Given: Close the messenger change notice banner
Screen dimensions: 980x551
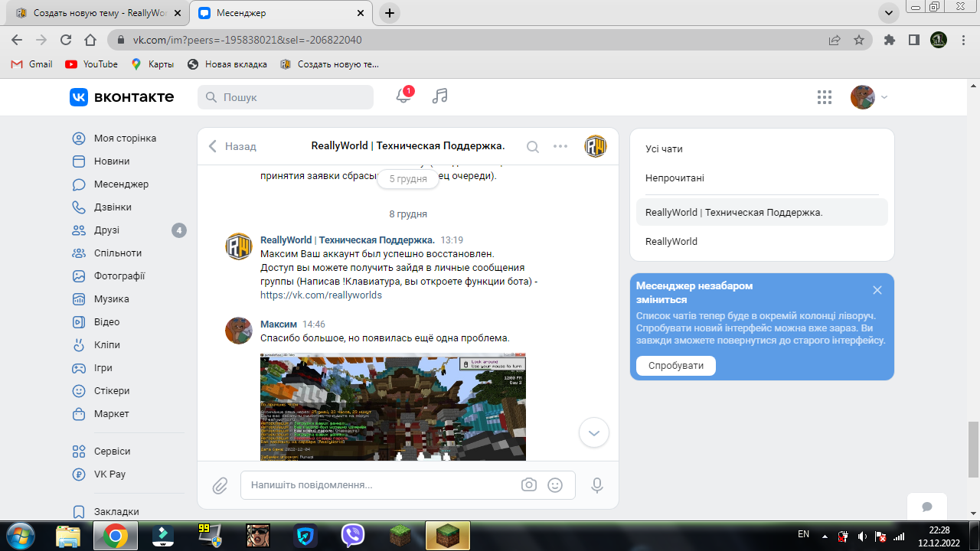Looking at the screenshot, I should click(x=877, y=290).
